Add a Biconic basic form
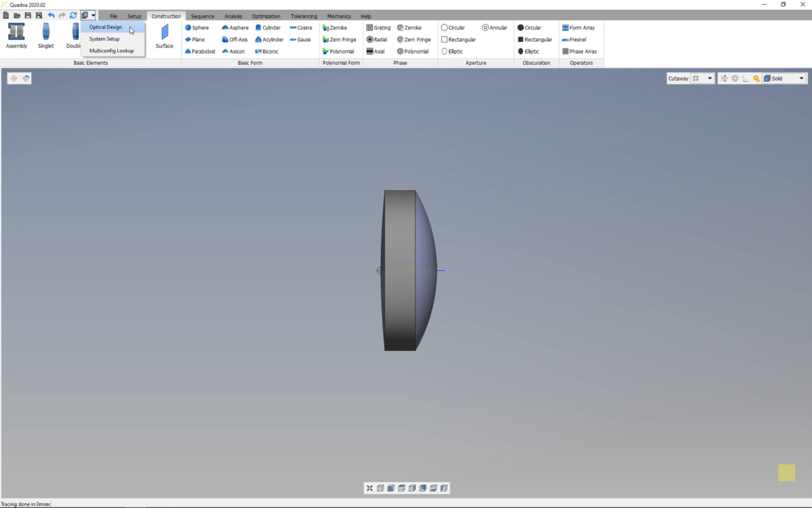This screenshot has height=508, width=812. pyautogui.click(x=267, y=51)
